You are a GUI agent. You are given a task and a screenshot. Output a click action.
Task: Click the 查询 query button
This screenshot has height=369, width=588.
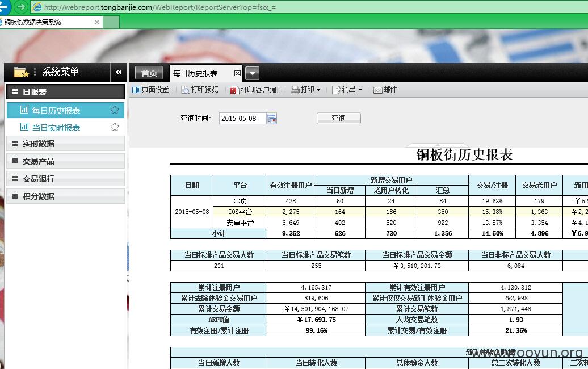tap(339, 118)
